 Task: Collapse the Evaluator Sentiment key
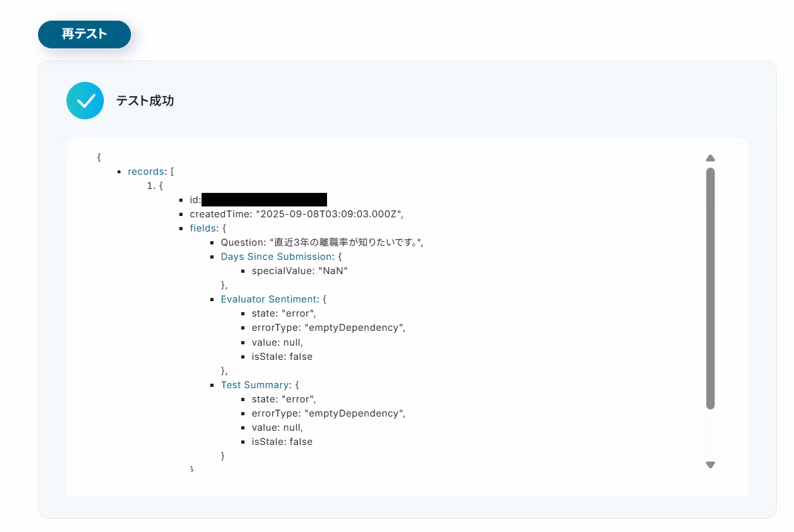coord(269,299)
